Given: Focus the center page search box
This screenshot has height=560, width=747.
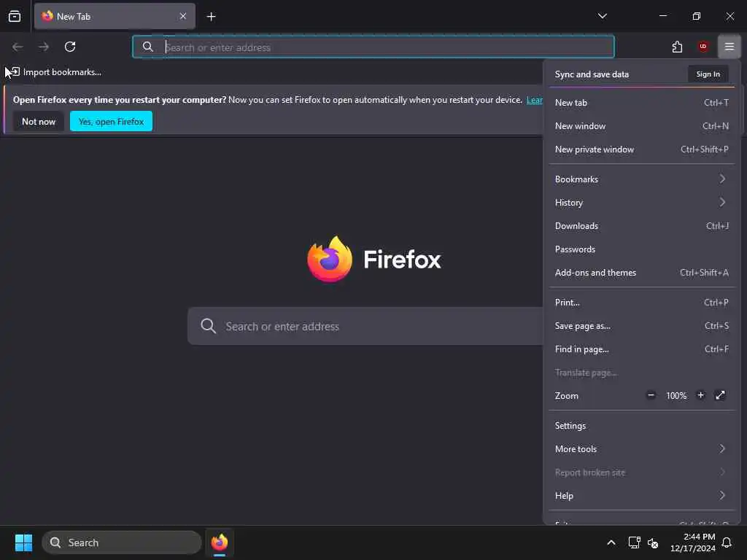Looking at the screenshot, I should coord(365,326).
